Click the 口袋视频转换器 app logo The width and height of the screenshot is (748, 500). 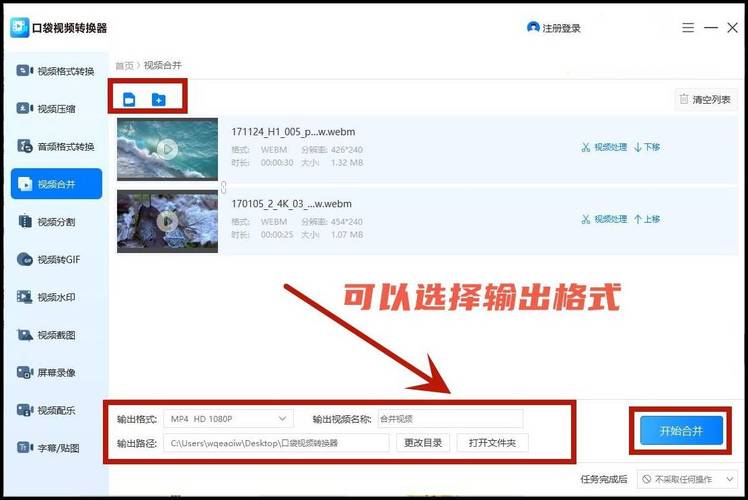coord(20,28)
